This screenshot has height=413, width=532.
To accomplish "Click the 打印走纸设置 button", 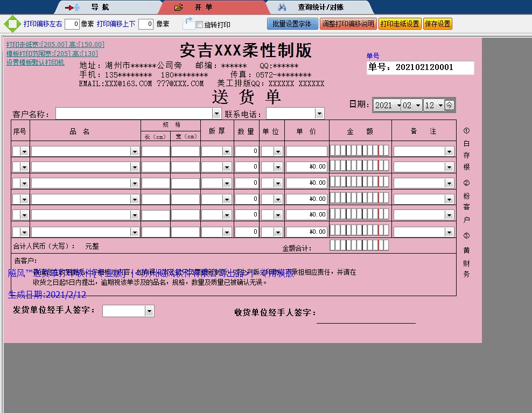I will (x=400, y=24).
